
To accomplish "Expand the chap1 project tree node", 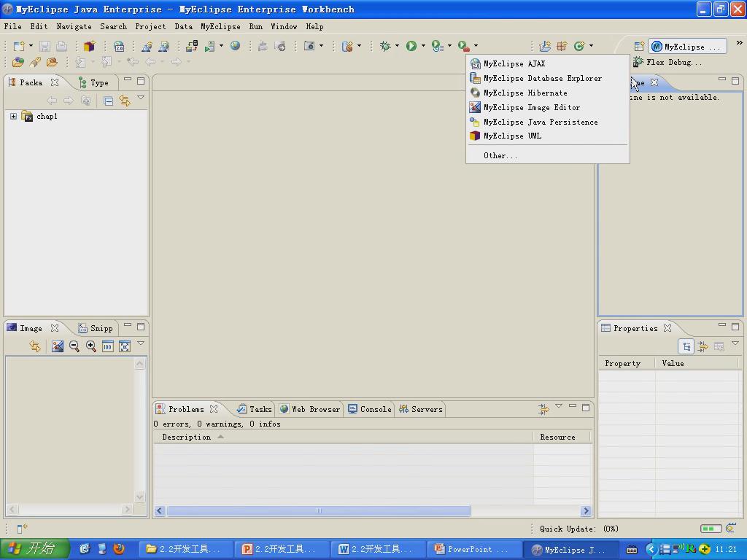I will tap(13, 116).
